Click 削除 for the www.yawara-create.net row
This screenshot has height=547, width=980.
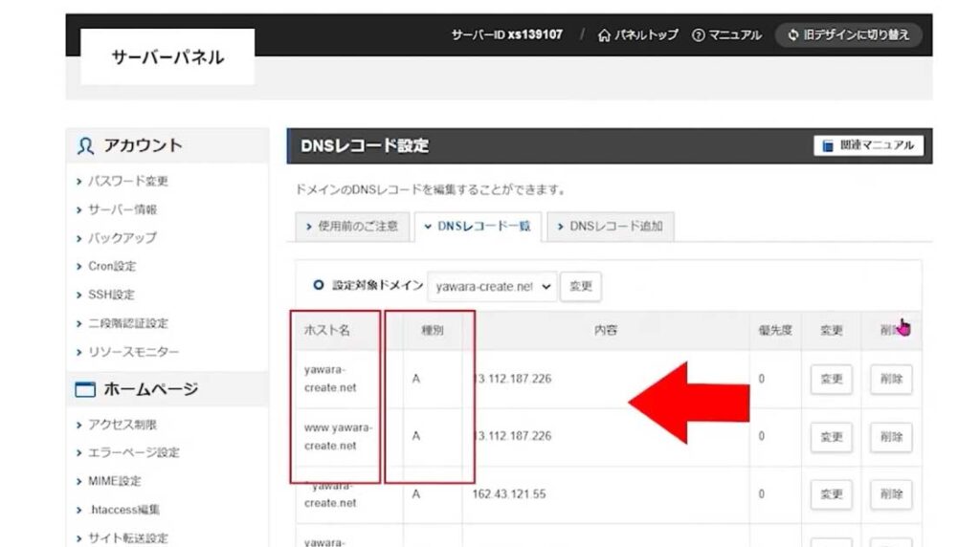point(891,436)
